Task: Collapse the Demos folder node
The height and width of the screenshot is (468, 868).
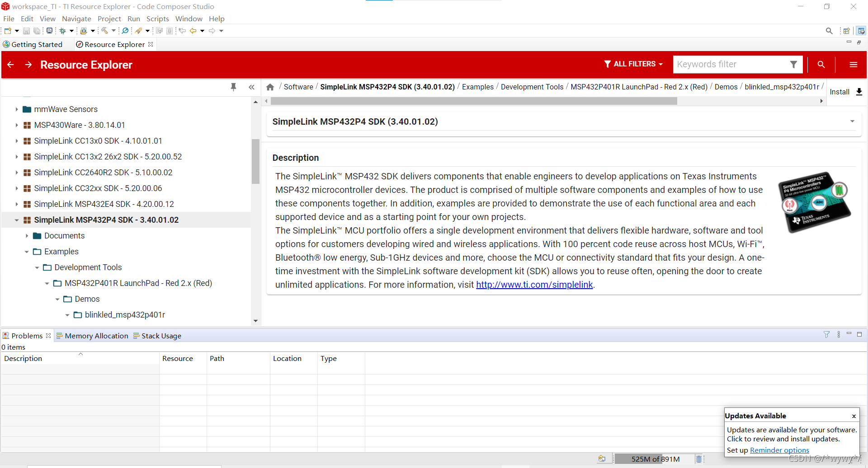Action: pyautogui.click(x=57, y=299)
